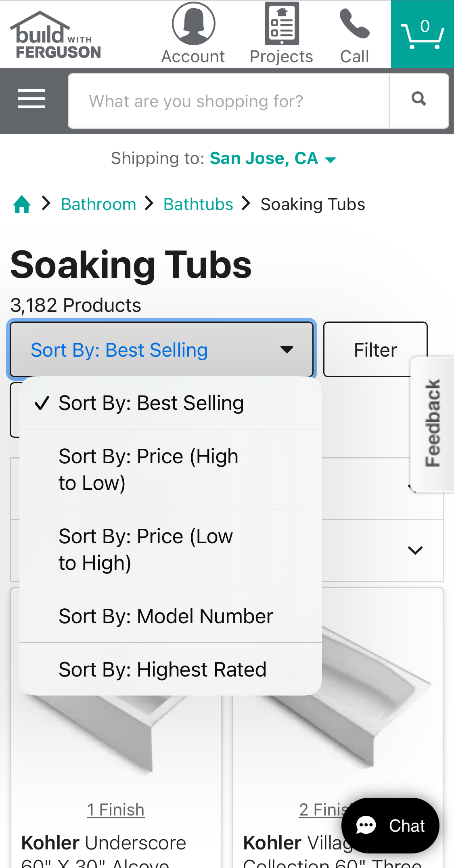This screenshot has width=454, height=868.
Task: Open the Bathroom category link
Action: 98,204
